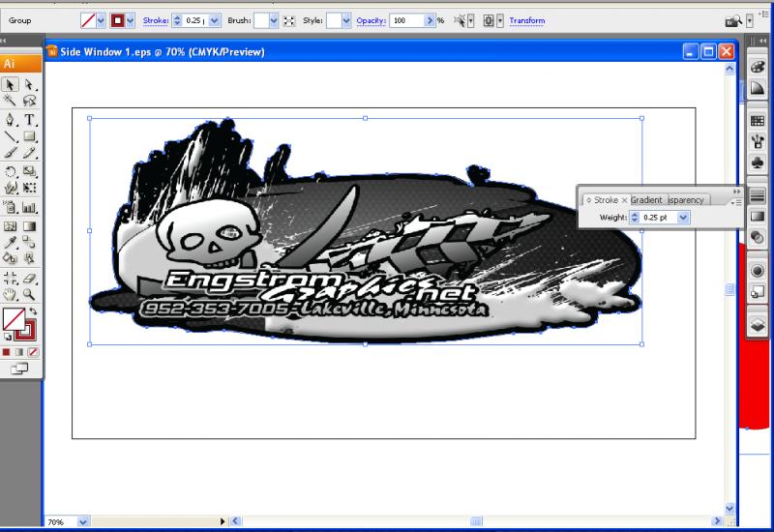Swap fill and stroke colors arrow
774x532 pixels.
33,311
